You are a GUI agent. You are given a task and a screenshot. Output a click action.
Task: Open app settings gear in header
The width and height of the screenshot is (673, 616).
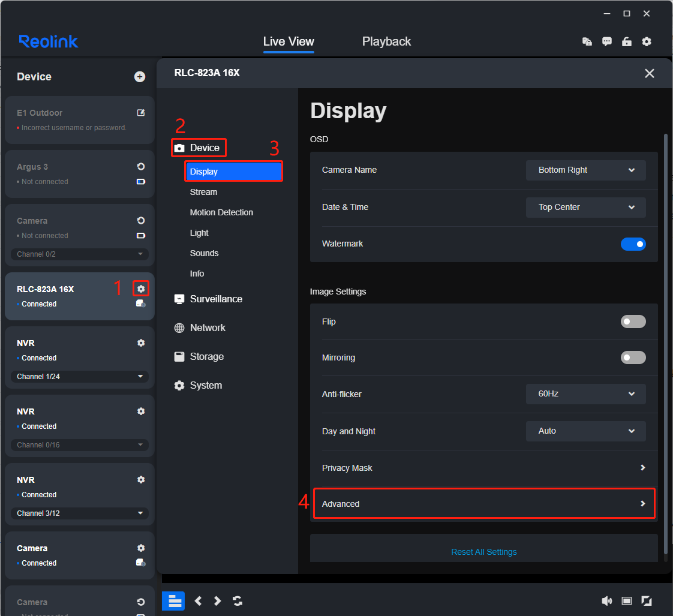click(647, 41)
